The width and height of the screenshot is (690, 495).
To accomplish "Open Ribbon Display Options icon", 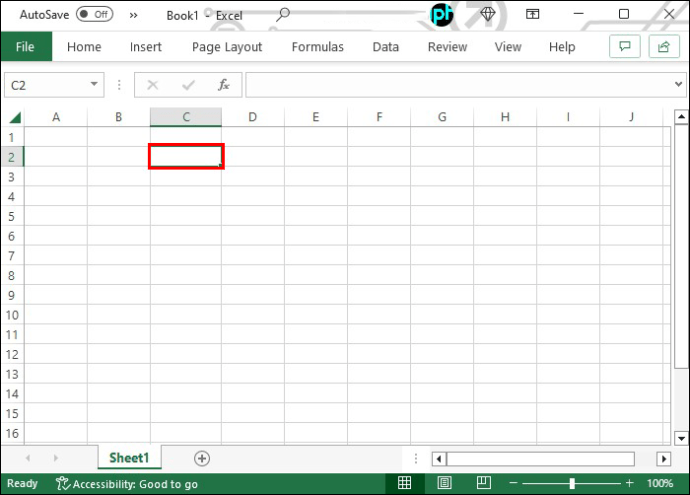I will pos(532,15).
